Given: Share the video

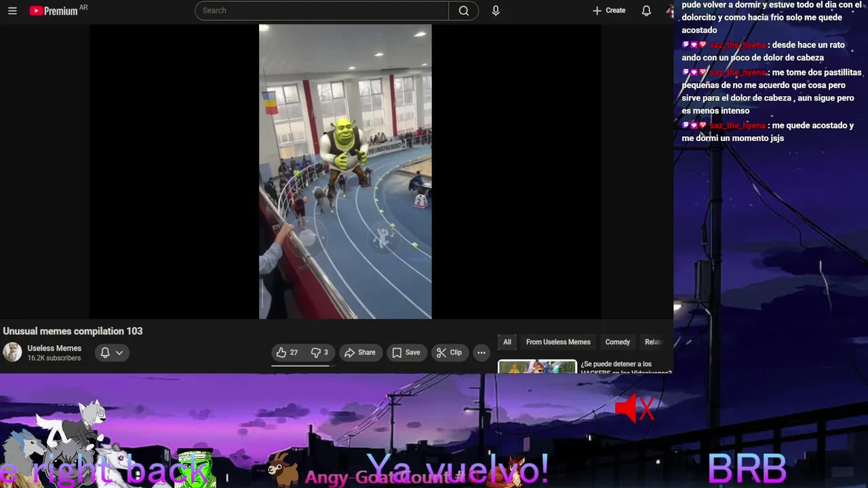Looking at the screenshot, I should [x=360, y=352].
